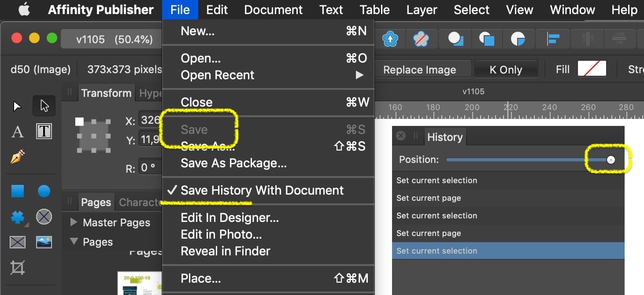Open the Select menu

click(472, 10)
